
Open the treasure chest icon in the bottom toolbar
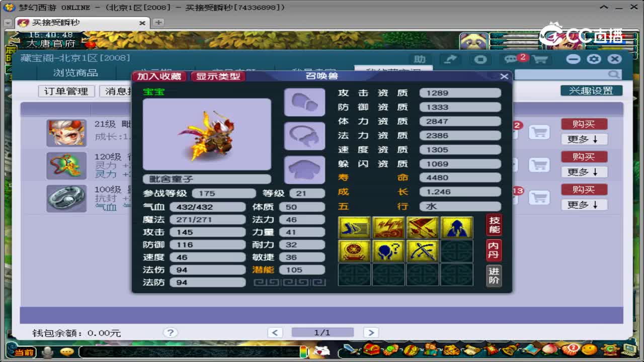(372, 349)
